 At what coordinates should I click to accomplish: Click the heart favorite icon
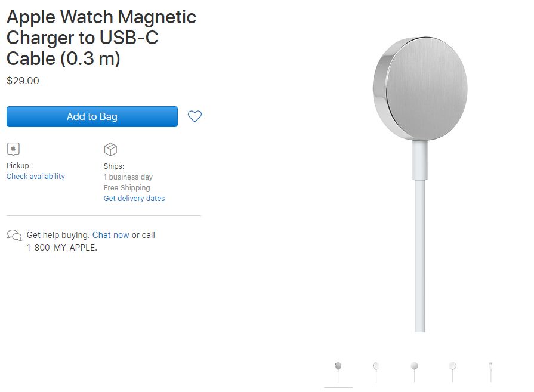point(195,116)
